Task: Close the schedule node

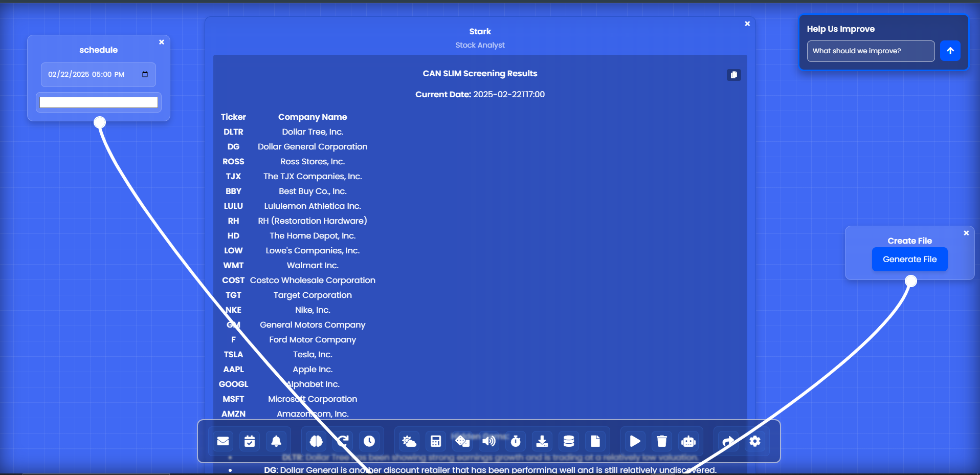Action: 162,42
